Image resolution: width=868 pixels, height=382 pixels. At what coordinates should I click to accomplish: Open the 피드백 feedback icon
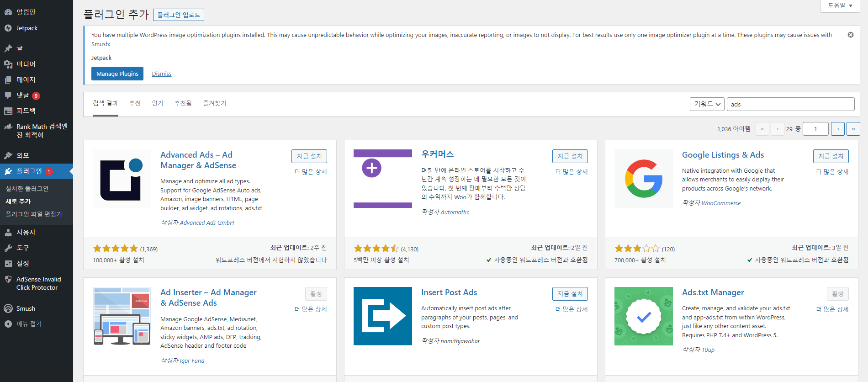[x=8, y=111]
